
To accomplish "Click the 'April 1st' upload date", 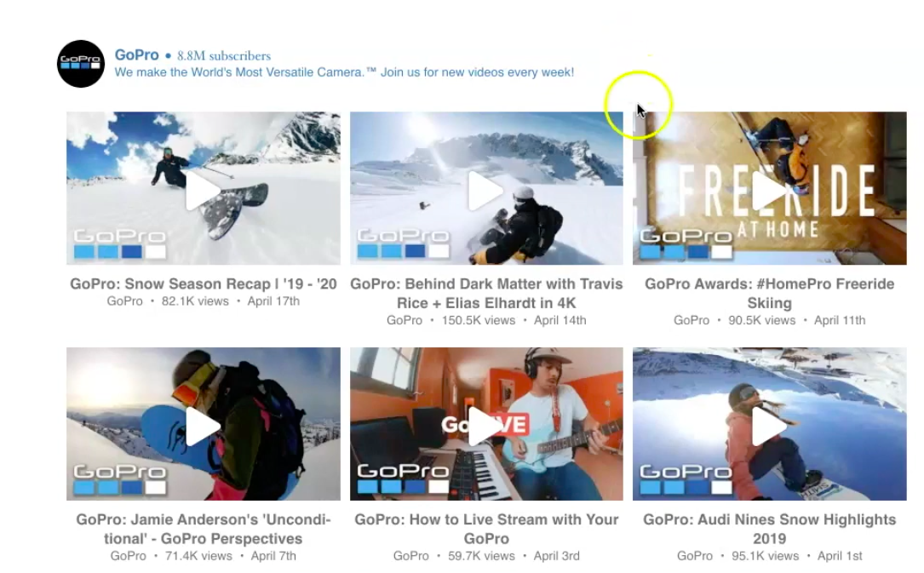I will coord(840,556).
